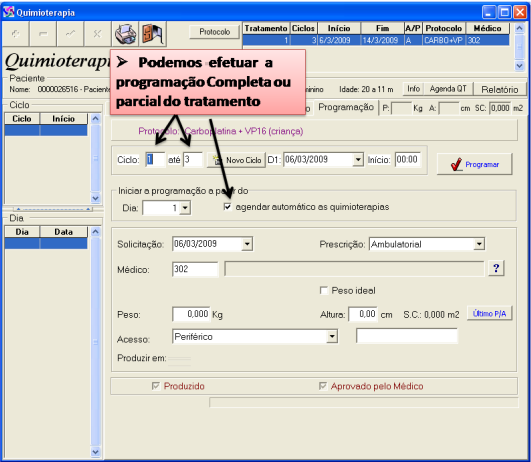
Task: Click the Médico code input field
Action: (x=195, y=269)
